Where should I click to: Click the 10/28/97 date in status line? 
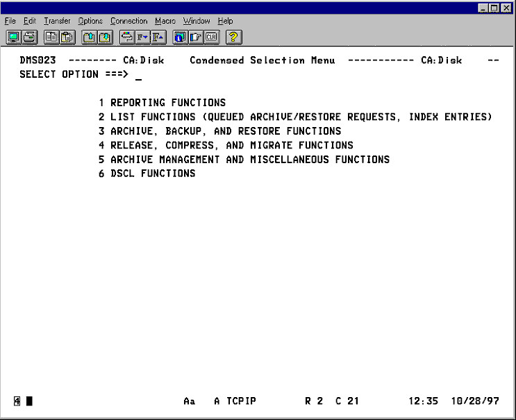point(475,401)
